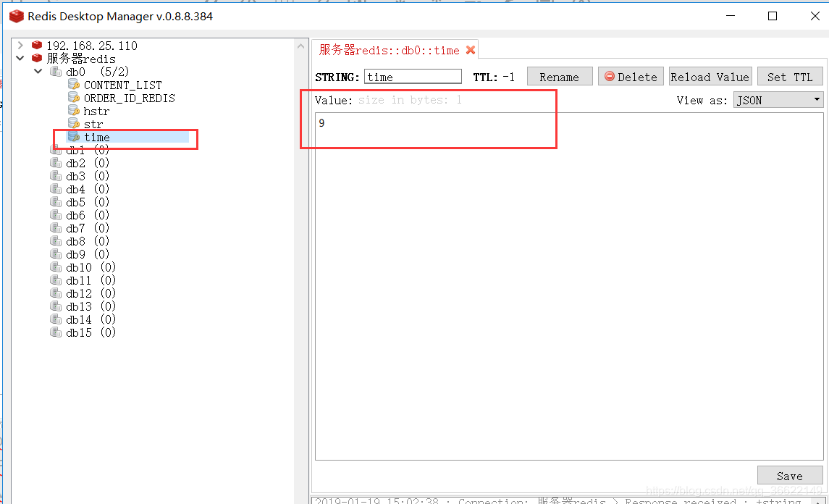Save the edited value
This screenshot has height=504, width=829.
click(790, 476)
